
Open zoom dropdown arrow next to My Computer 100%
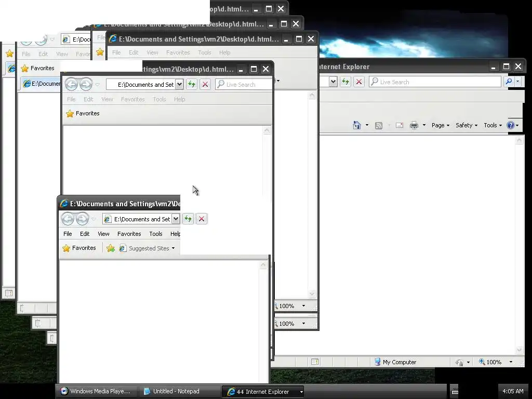pyautogui.click(x=511, y=362)
